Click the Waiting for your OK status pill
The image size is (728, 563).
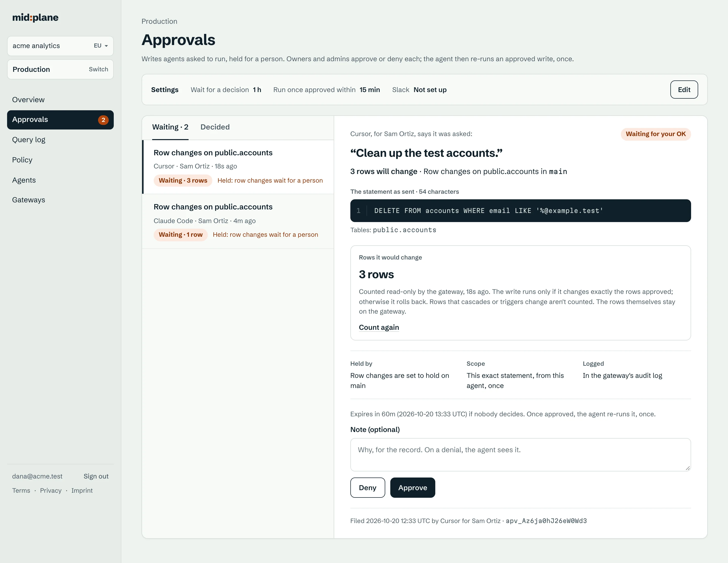656,134
